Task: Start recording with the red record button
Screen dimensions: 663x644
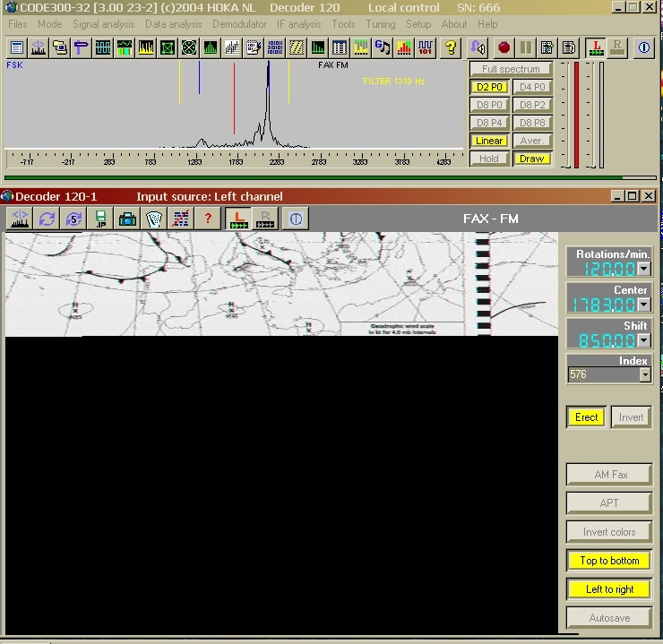Action: point(504,47)
